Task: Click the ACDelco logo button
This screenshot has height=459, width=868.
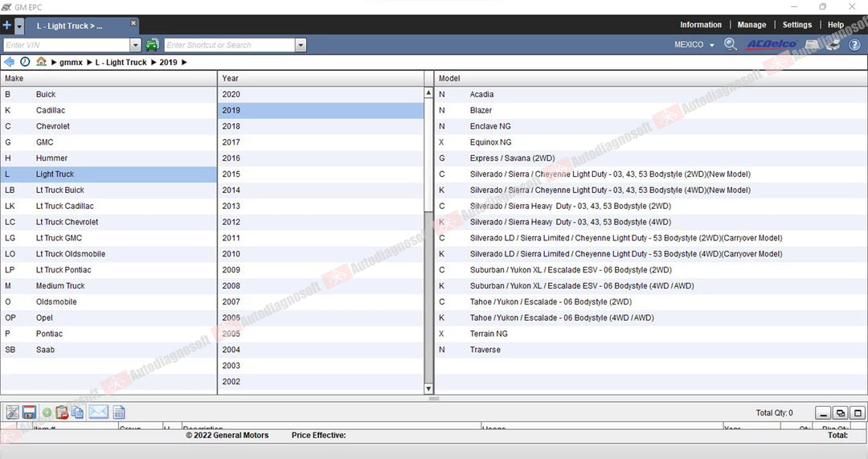Action: coord(771,44)
